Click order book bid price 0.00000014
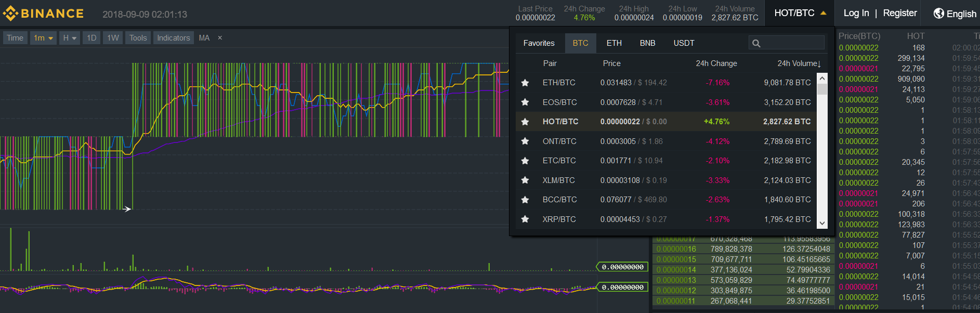Screen dimensions: 980x313 (x=676, y=270)
